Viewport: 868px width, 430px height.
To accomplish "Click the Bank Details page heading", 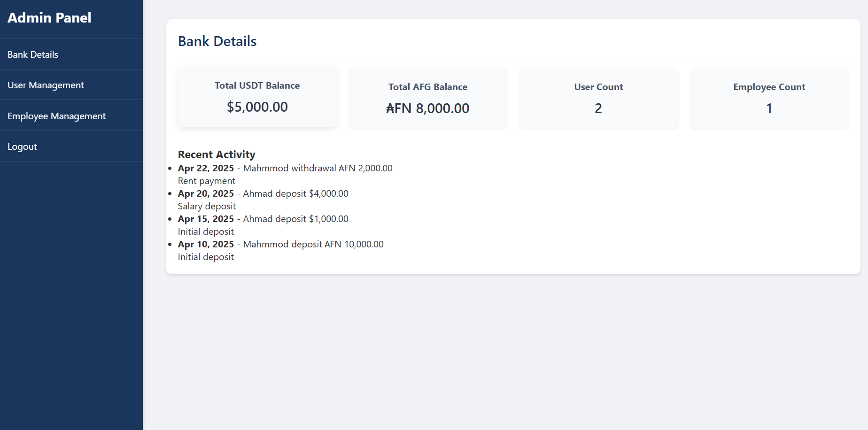I will [x=217, y=41].
